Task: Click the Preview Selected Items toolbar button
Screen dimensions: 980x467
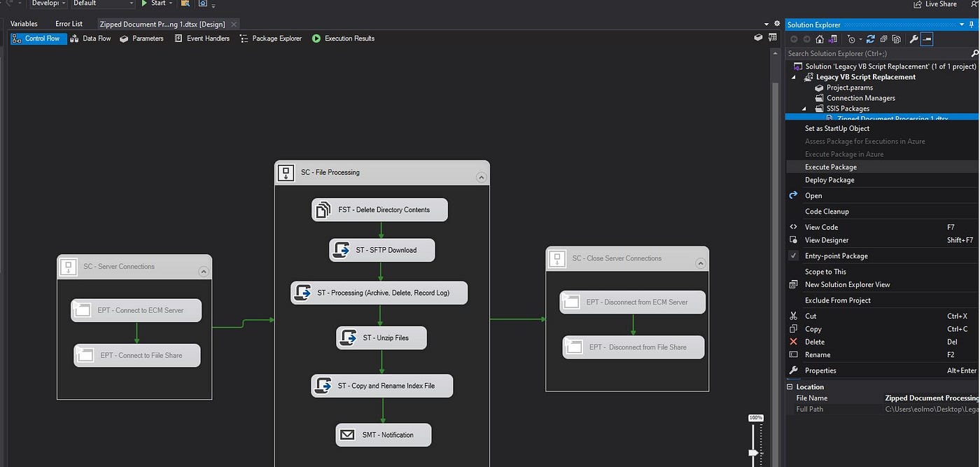Action: (927, 39)
